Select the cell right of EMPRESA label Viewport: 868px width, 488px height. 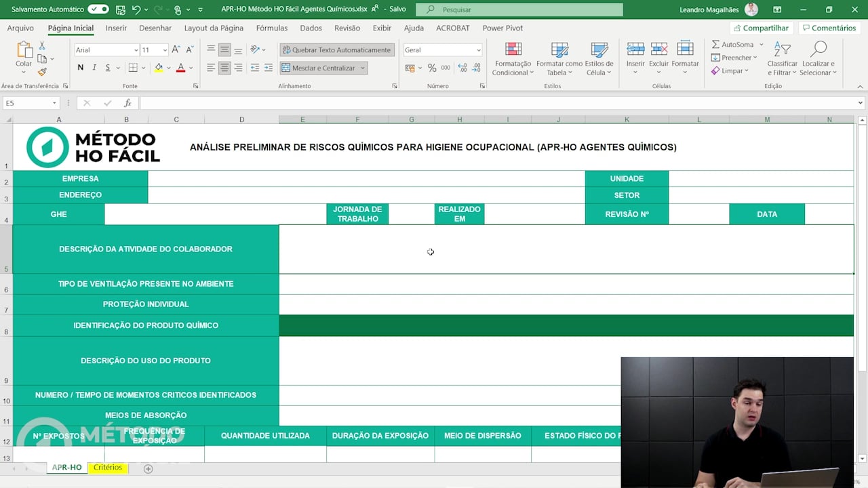pyautogui.click(x=366, y=179)
